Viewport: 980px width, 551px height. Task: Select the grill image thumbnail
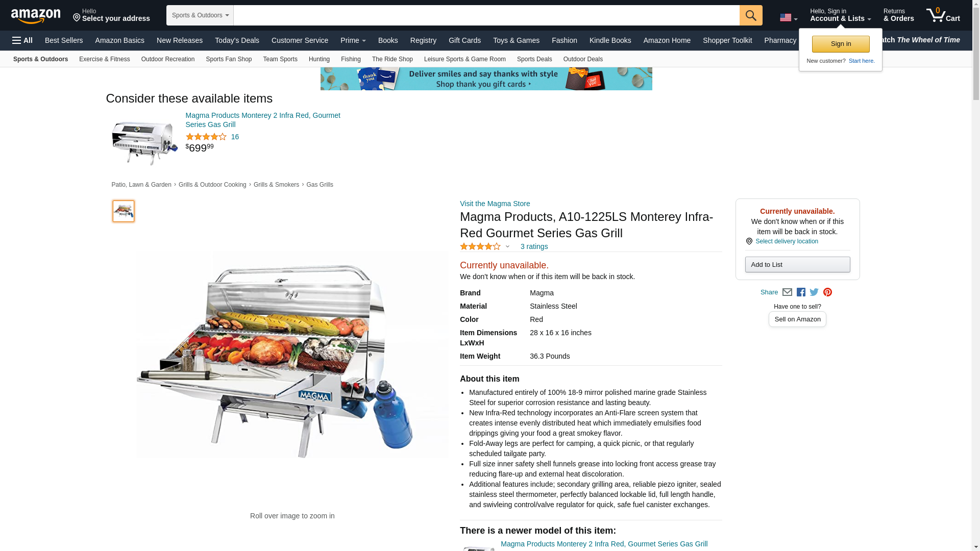coord(124,211)
